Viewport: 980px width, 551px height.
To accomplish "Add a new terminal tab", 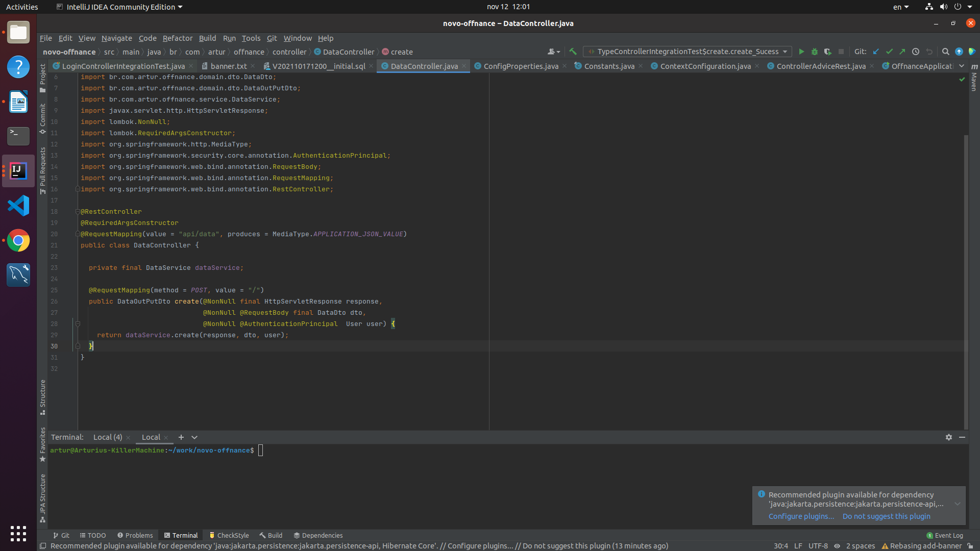I will (181, 437).
